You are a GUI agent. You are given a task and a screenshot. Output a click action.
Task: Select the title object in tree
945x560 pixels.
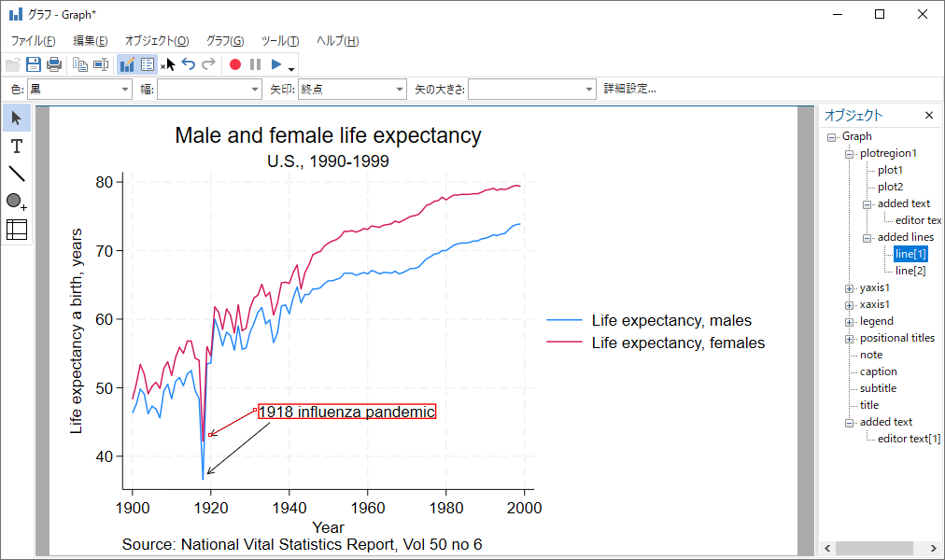click(869, 405)
